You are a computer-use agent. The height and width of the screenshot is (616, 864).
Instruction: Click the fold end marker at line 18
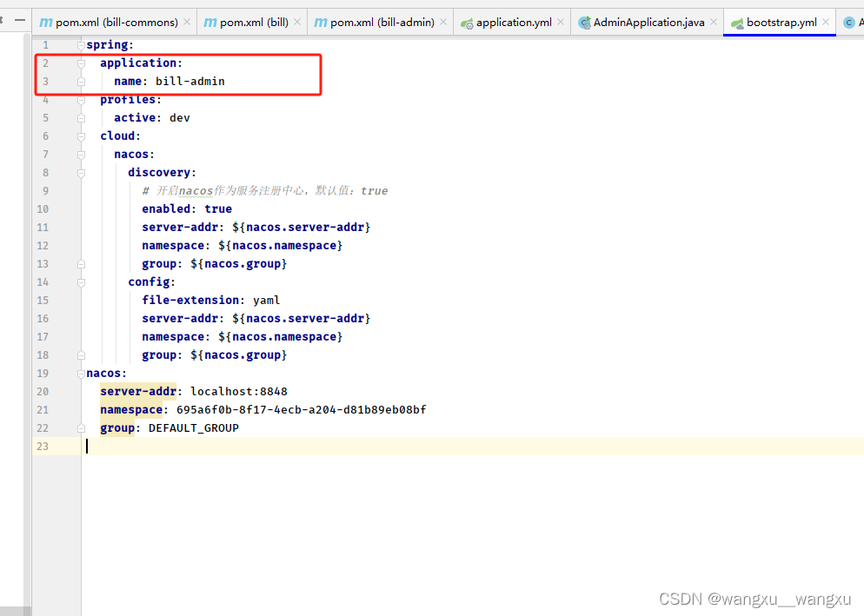81,355
